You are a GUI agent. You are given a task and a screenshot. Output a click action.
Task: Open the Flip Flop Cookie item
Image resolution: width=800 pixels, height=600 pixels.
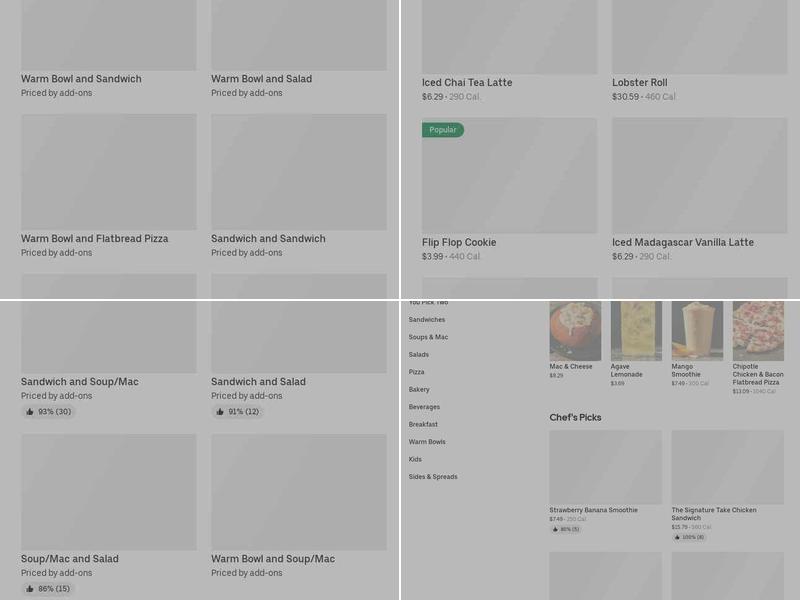coord(459,243)
